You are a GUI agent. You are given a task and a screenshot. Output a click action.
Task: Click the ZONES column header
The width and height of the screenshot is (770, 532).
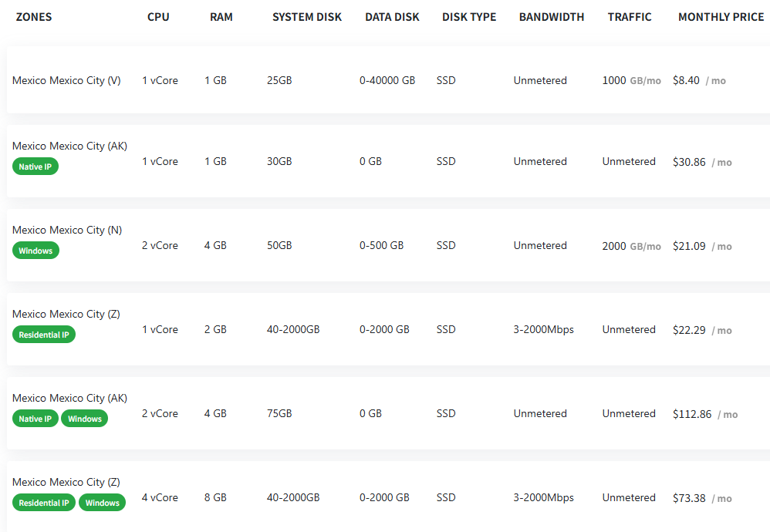[x=33, y=17]
